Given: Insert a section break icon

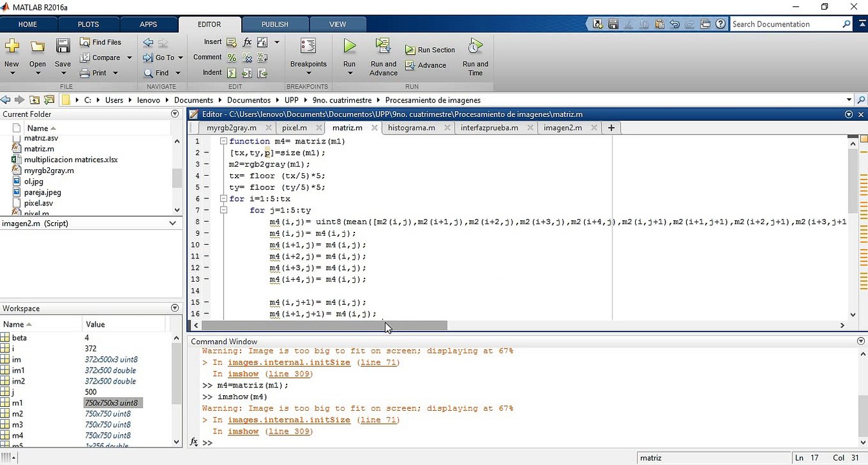Looking at the screenshot, I should pyautogui.click(x=231, y=42).
